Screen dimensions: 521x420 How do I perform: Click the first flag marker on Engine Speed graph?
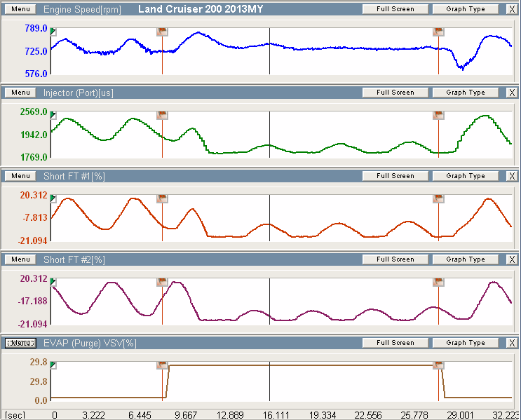click(x=162, y=32)
